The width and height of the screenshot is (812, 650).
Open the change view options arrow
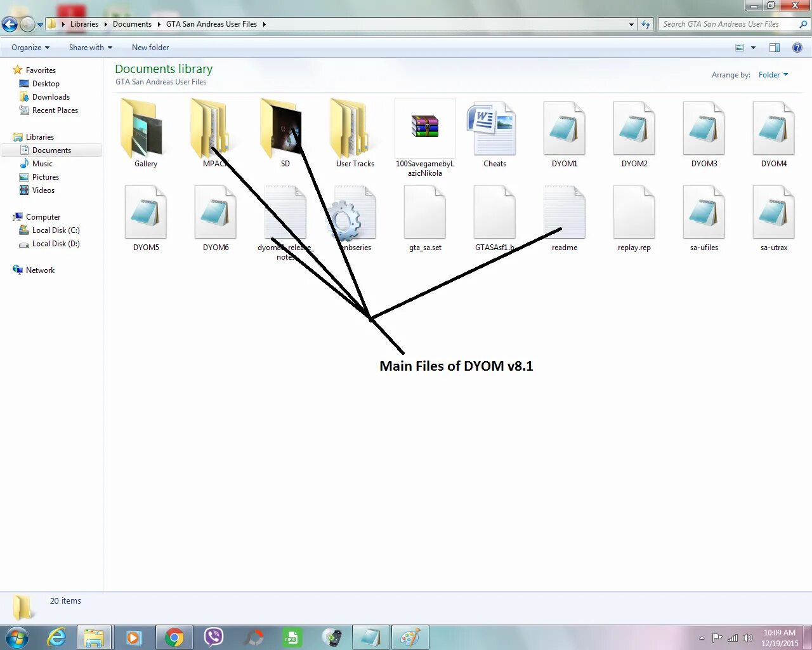pos(753,48)
